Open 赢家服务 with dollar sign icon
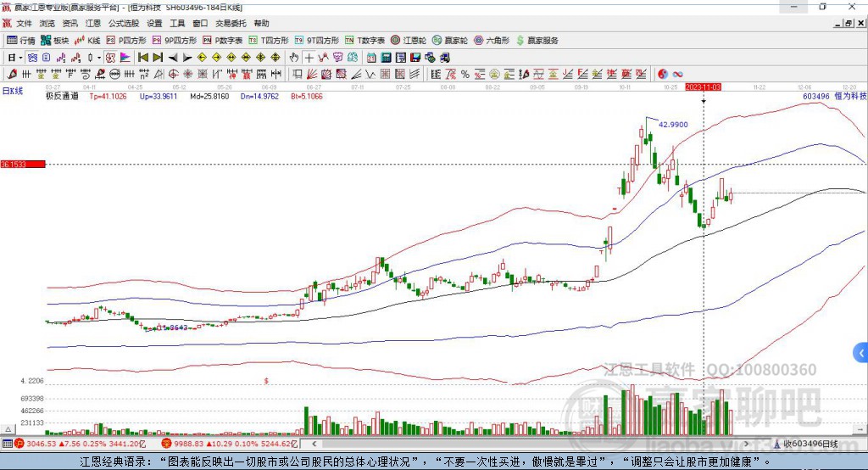 point(537,41)
